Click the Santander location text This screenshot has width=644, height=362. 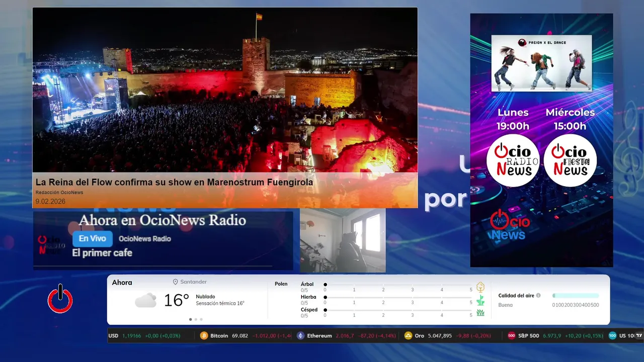point(194,282)
